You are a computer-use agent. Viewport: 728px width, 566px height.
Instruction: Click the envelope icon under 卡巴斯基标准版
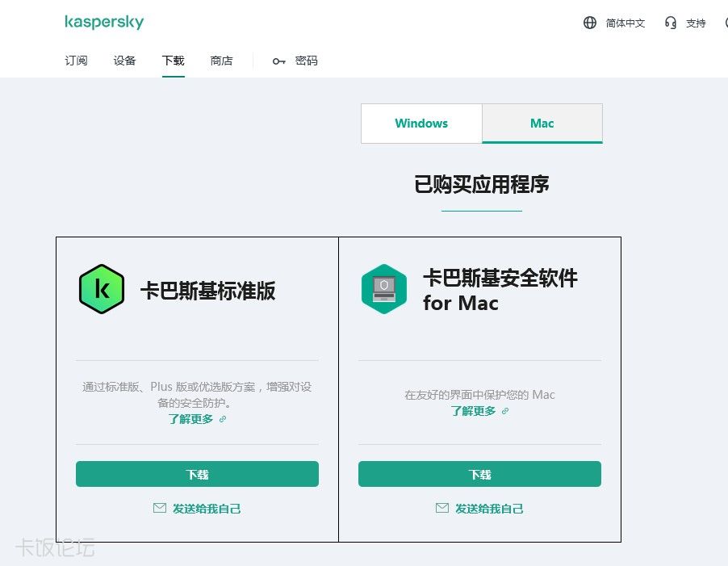coord(160,508)
